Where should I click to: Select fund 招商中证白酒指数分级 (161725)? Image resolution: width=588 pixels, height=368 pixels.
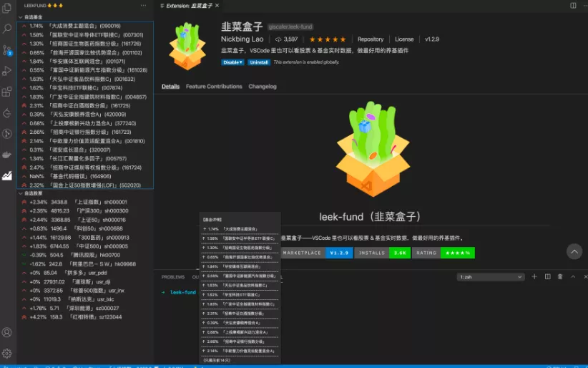[86, 105]
